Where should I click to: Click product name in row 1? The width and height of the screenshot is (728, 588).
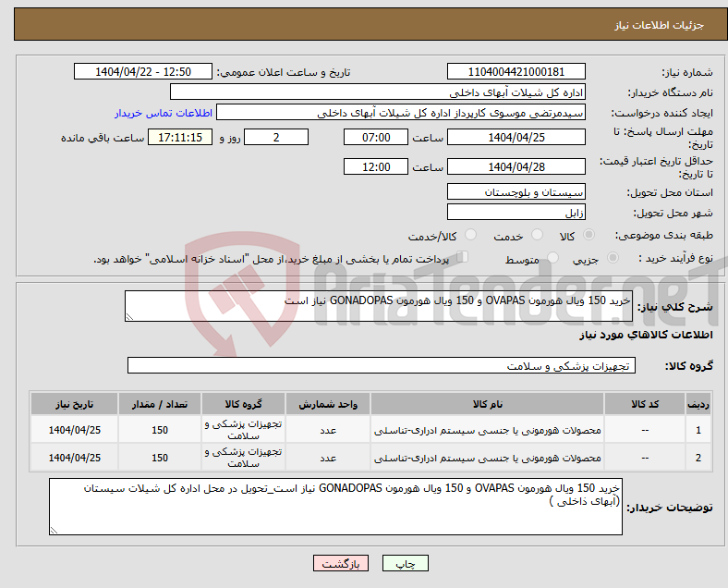click(488, 430)
